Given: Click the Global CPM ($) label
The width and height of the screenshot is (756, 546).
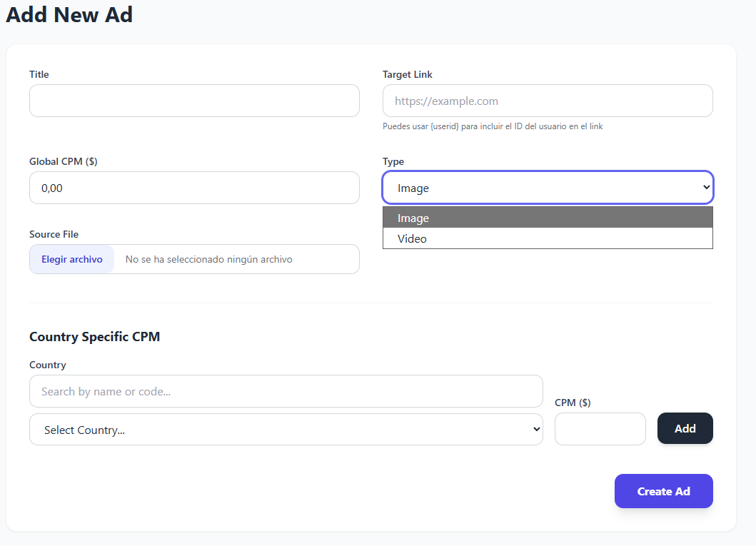Looking at the screenshot, I should 63,161.
